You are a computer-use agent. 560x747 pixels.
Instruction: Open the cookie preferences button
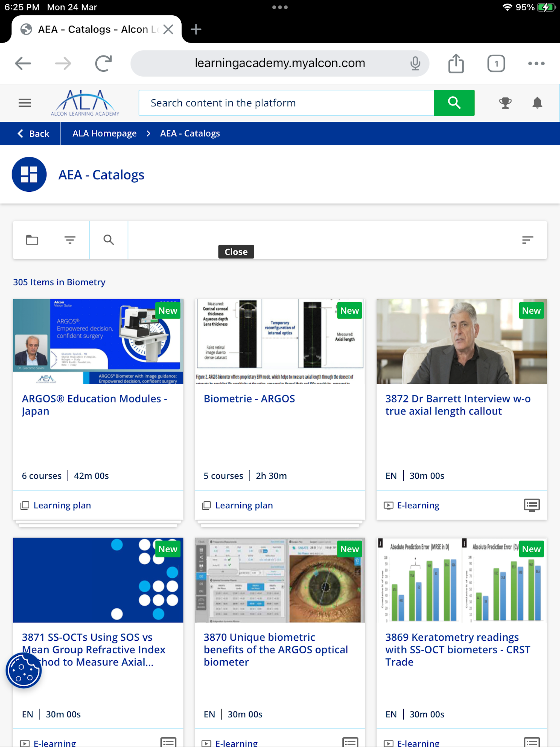tap(24, 671)
